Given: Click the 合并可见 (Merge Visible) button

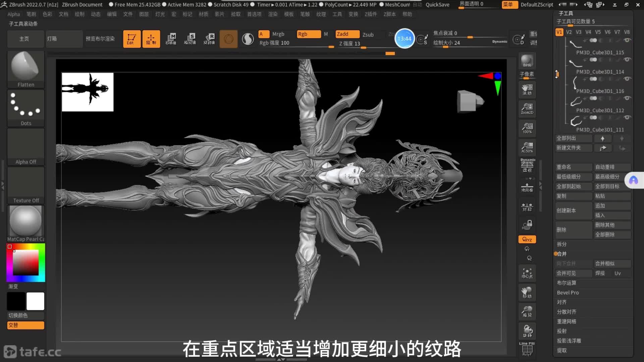Looking at the screenshot, I should (x=573, y=274).
